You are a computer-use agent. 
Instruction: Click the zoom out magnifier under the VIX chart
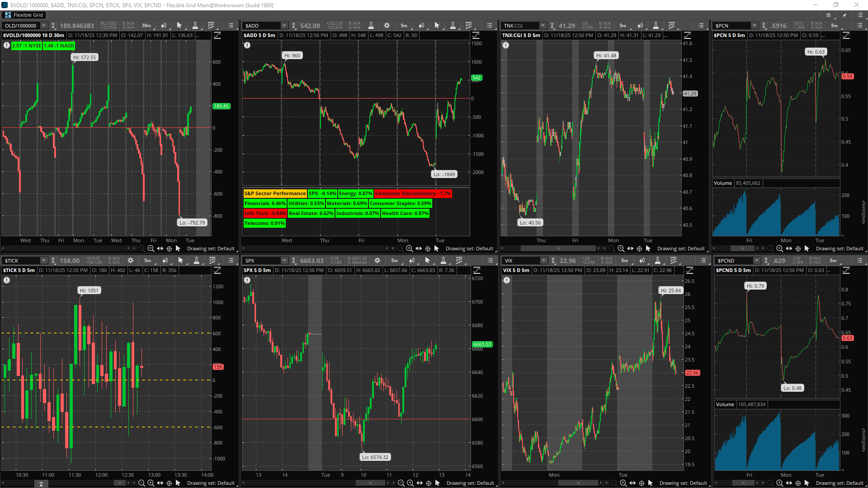[x=614, y=483]
